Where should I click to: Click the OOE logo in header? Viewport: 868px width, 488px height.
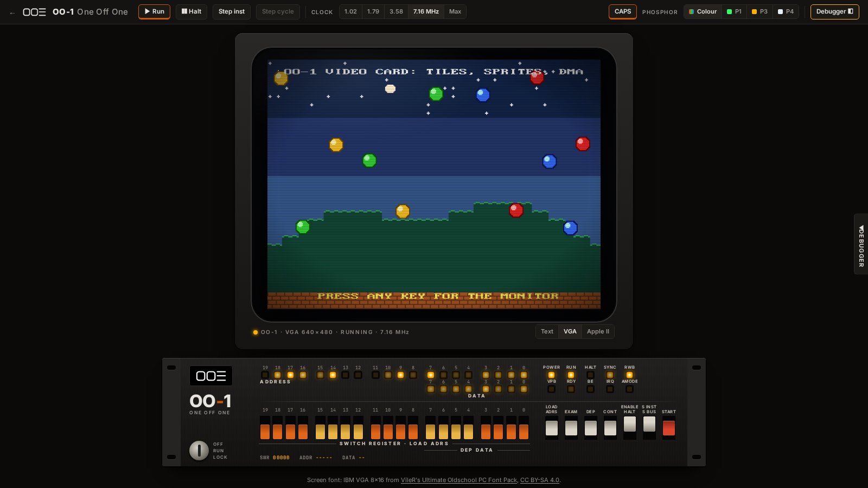[34, 12]
